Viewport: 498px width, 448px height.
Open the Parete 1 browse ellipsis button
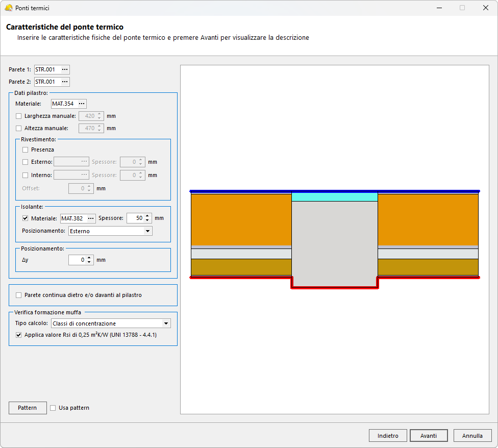[x=64, y=69]
